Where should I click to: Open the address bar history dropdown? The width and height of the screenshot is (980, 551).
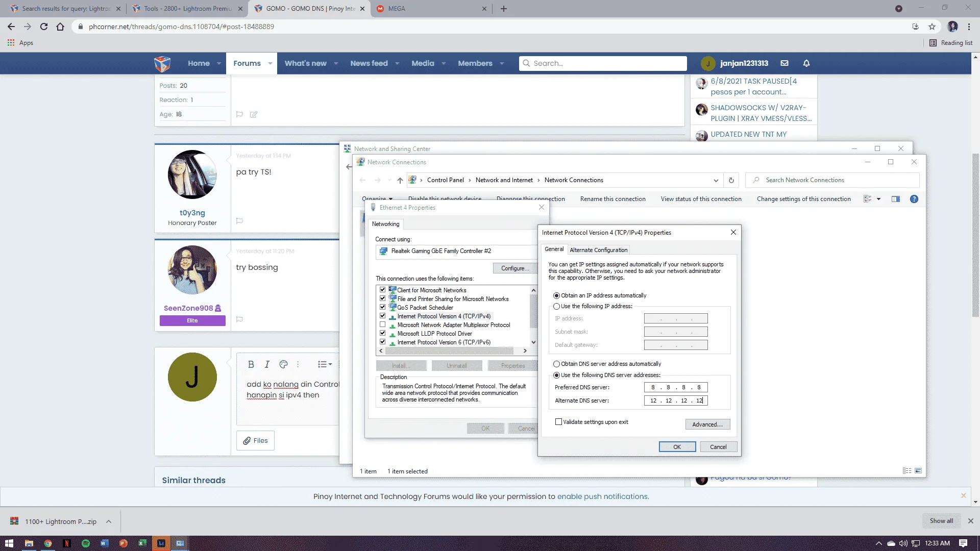(716, 180)
